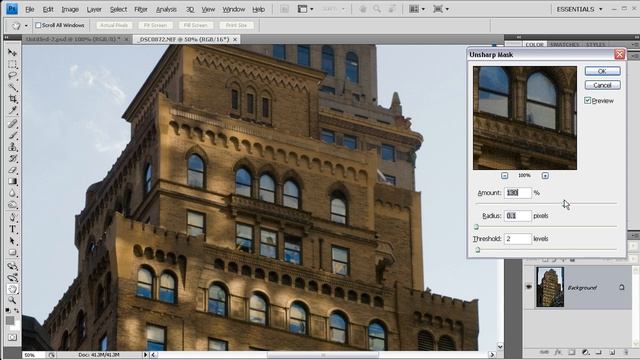Image resolution: width=640 pixels, height=360 pixels.
Task: Click new adjustment layer icon
Action: [585, 352]
